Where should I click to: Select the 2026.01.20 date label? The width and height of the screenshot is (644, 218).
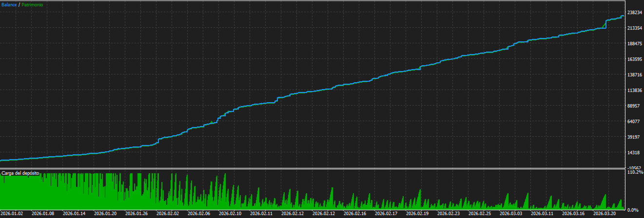tap(105, 213)
